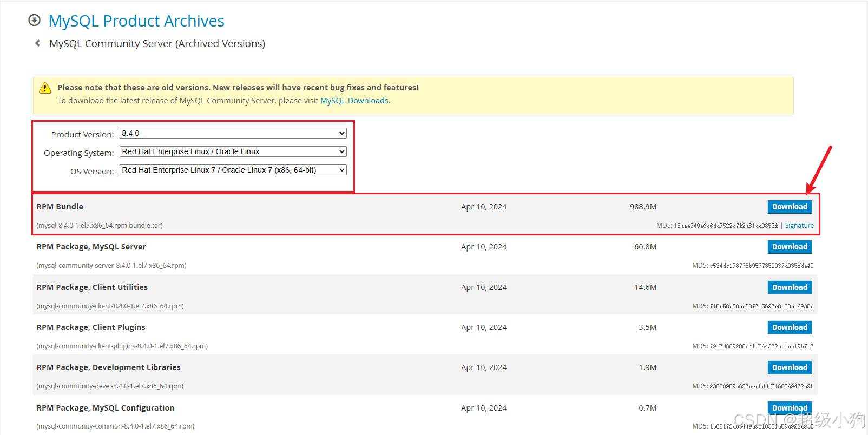Image resolution: width=868 pixels, height=435 pixels.
Task: Open the Product Version dropdown showing 8.4.0
Action: pyautogui.click(x=233, y=133)
